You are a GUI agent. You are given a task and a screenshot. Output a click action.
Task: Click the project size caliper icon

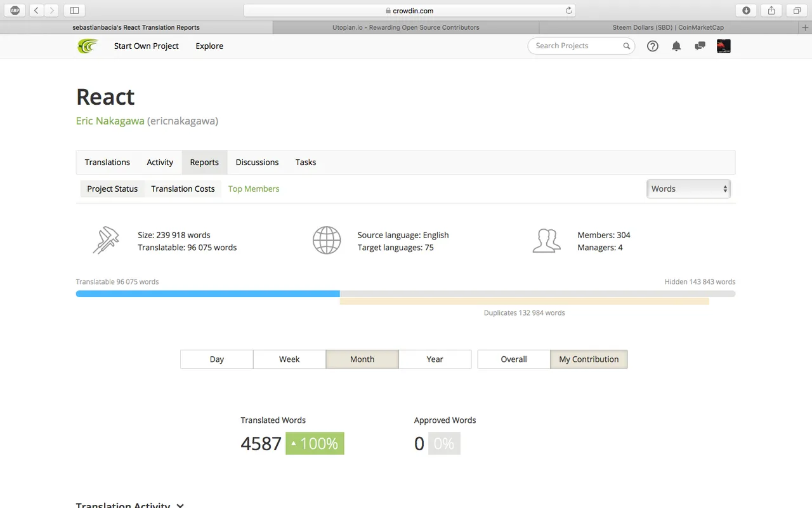click(106, 241)
